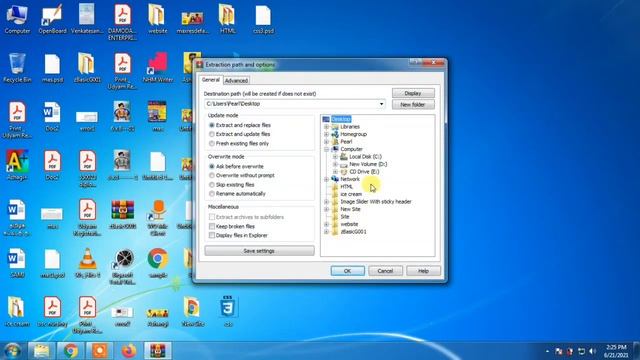Expand the Homegroup tree node
Image resolution: width=640 pixels, height=360 pixels.
pos(327,134)
